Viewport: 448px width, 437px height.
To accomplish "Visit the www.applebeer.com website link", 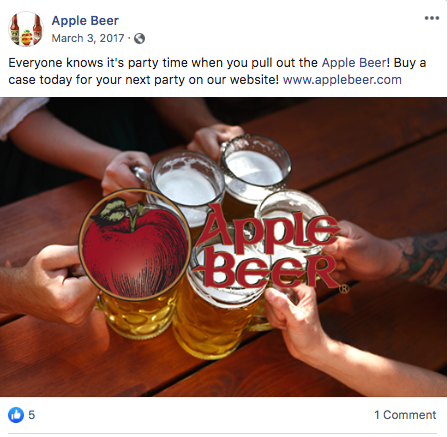I will [342, 80].
